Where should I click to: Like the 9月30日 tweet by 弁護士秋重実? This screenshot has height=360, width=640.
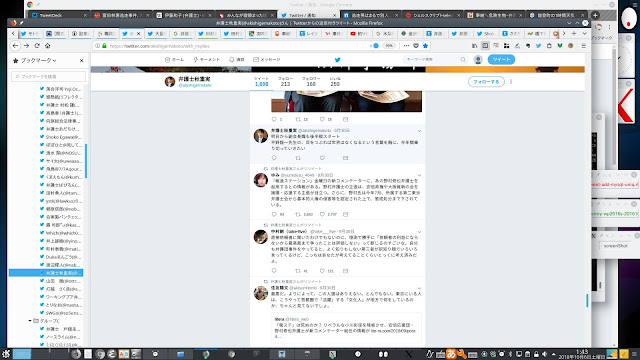pos(322,158)
